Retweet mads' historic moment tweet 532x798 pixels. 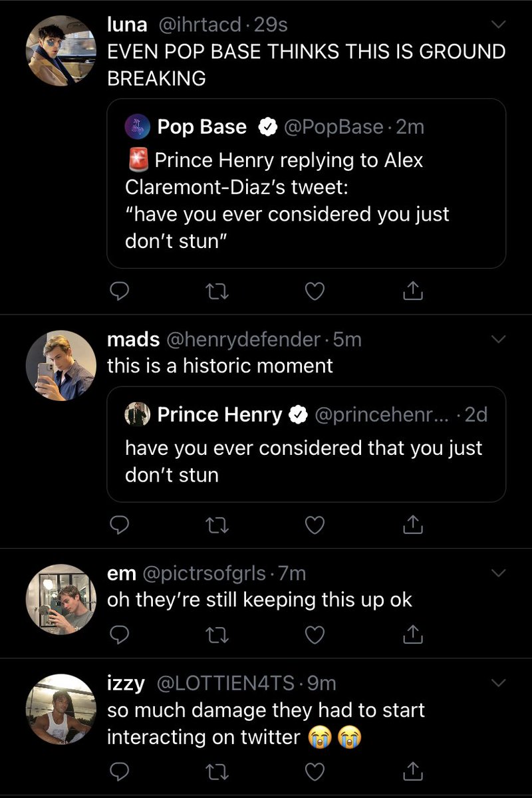pos(217,525)
